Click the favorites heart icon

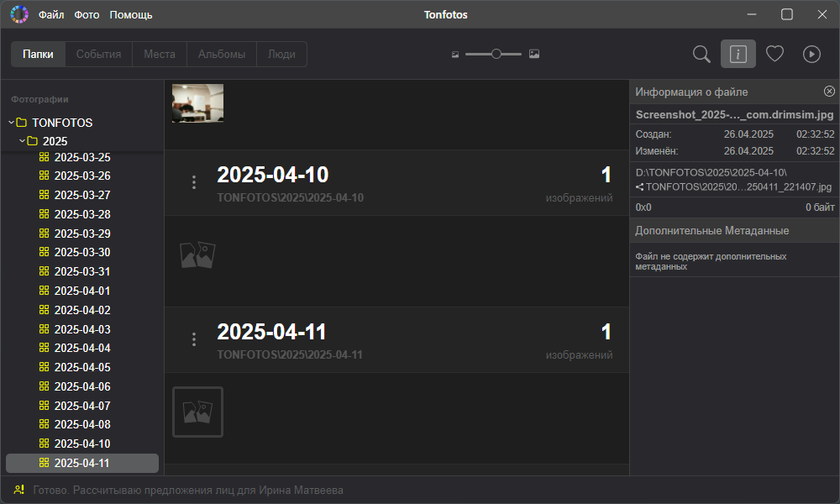pyautogui.click(x=774, y=54)
